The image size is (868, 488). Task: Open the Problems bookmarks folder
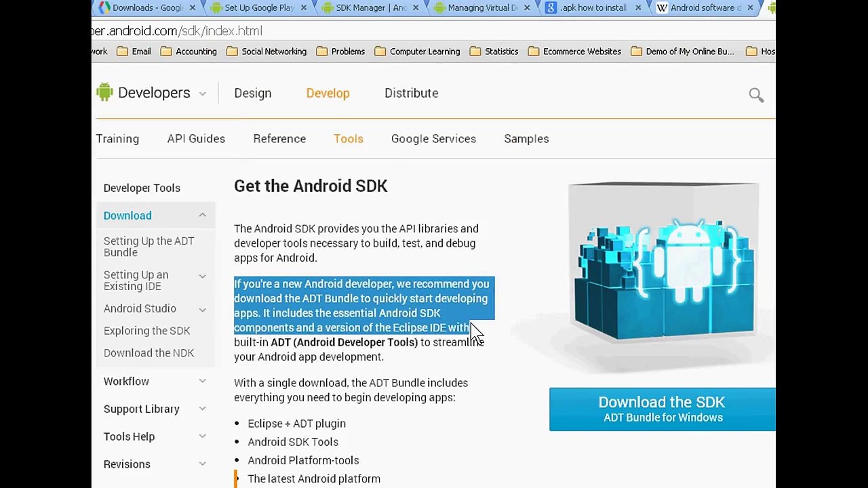point(340,52)
